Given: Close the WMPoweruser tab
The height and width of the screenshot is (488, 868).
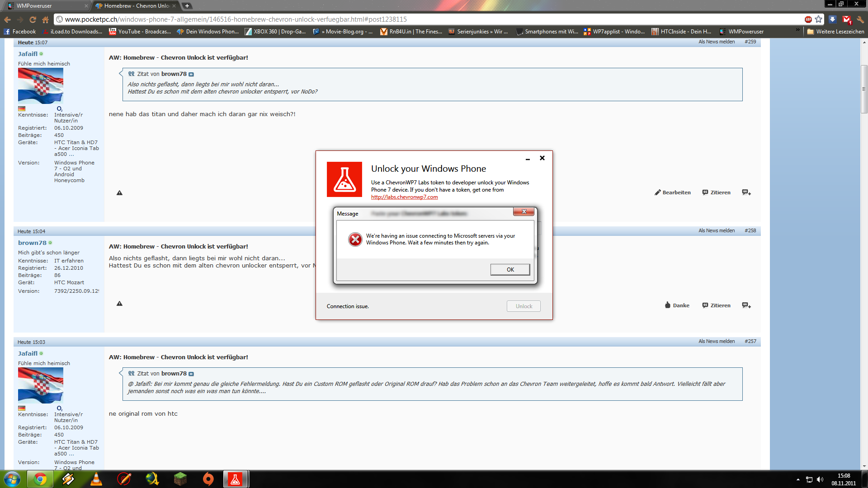Looking at the screenshot, I should (x=86, y=6).
